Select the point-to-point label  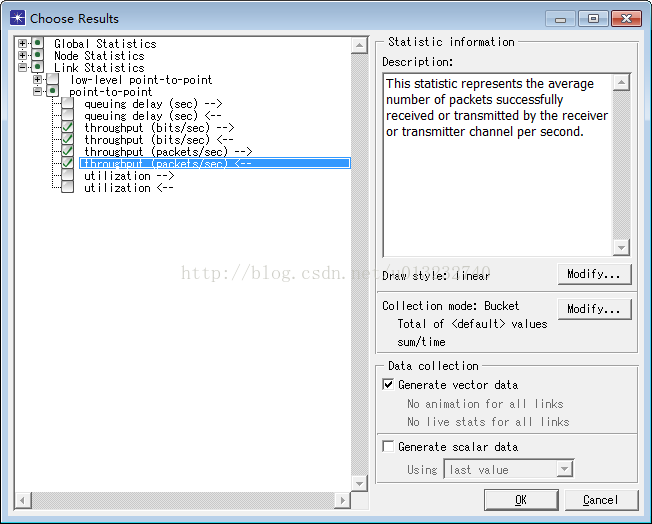[x=111, y=92]
